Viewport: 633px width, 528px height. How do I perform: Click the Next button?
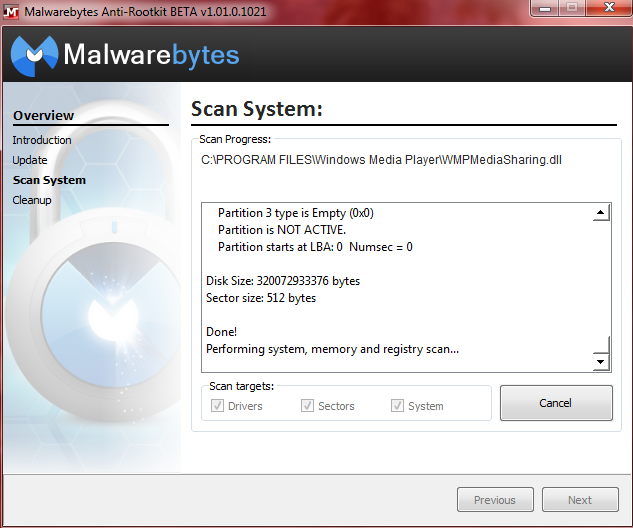pos(580,500)
